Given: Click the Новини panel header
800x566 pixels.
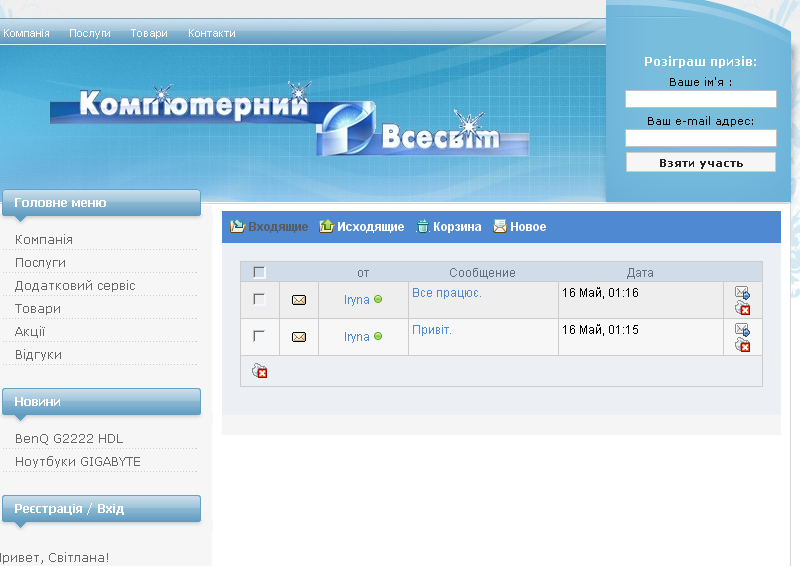Looking at the screenshot, I should [102, 402].
